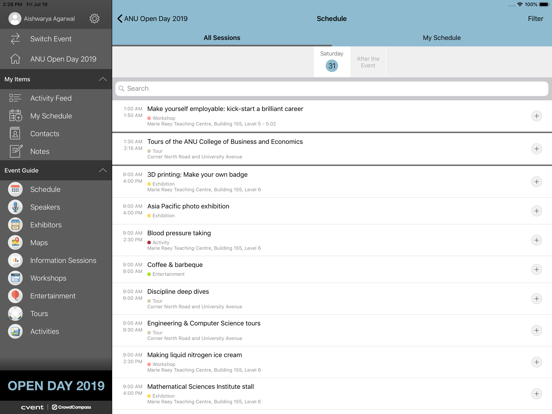Viewport: 552px width, 414px height.
Task: Open 'Discipline deep dives' session
Action: 178,291
